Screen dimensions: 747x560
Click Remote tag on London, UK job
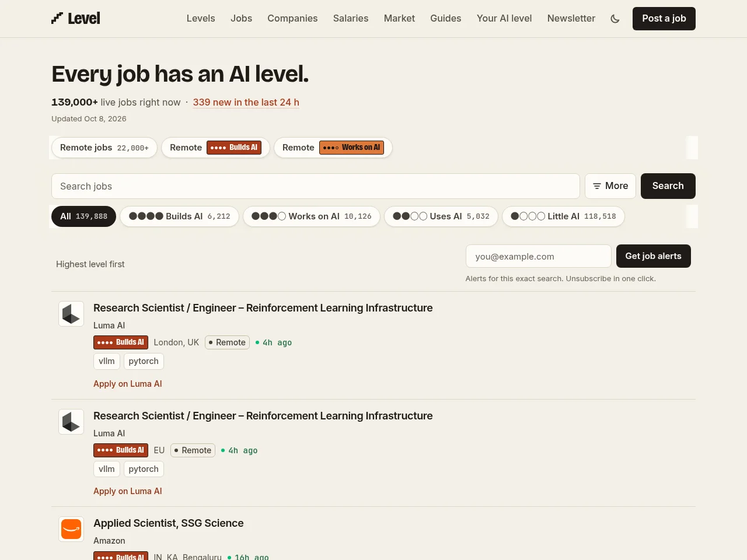[228, 342]
